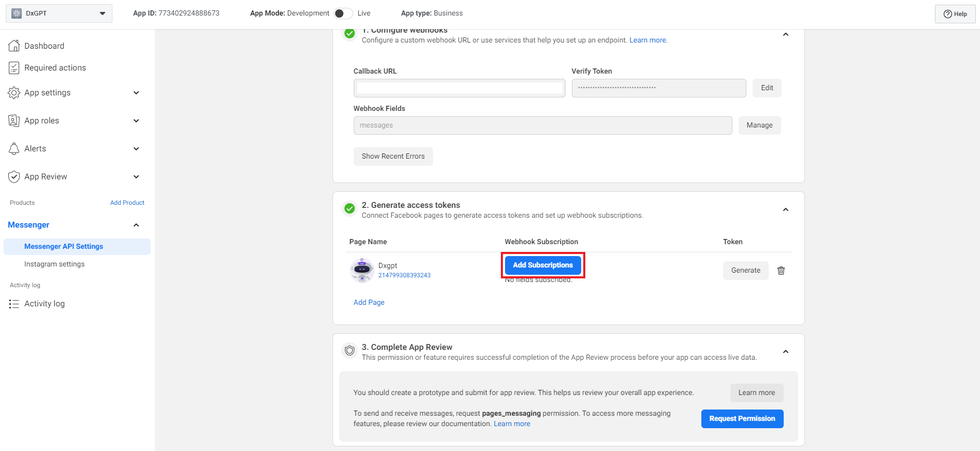980x451 pixels.
Task: Click the Add Page link
Action: [x=369, y=303]
